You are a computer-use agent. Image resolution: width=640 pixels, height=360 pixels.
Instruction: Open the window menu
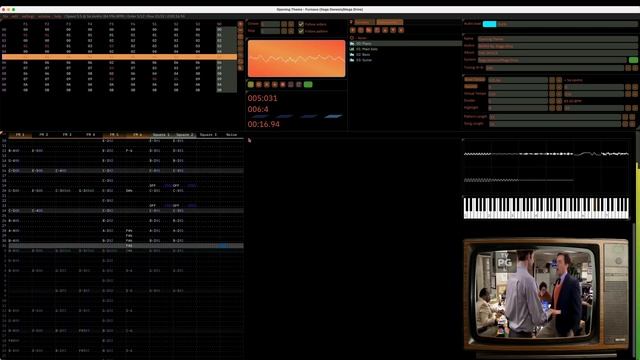pos(44,16)
